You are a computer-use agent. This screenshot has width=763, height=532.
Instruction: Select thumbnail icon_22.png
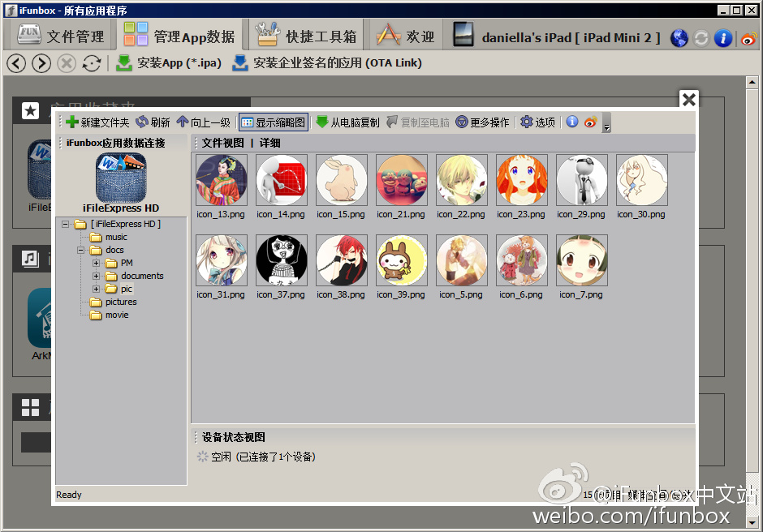click(462, 180)
